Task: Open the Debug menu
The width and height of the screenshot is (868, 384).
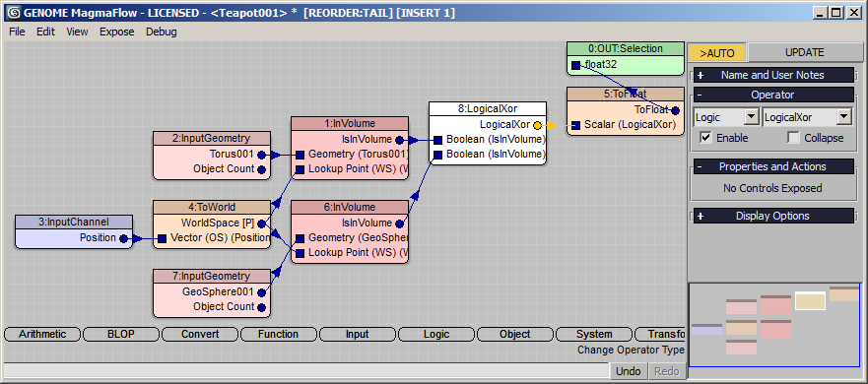Action: tap(162, 32)
